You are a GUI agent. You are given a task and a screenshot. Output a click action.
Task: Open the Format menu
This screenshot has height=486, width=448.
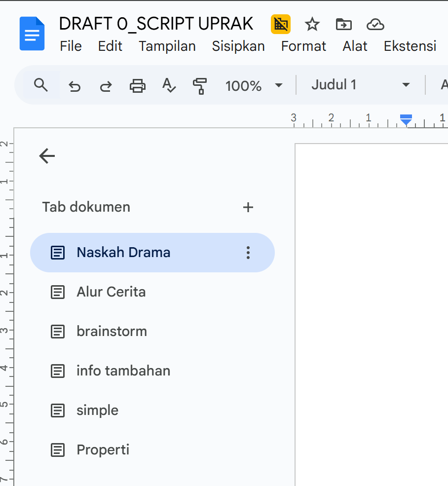pos(303,46)
